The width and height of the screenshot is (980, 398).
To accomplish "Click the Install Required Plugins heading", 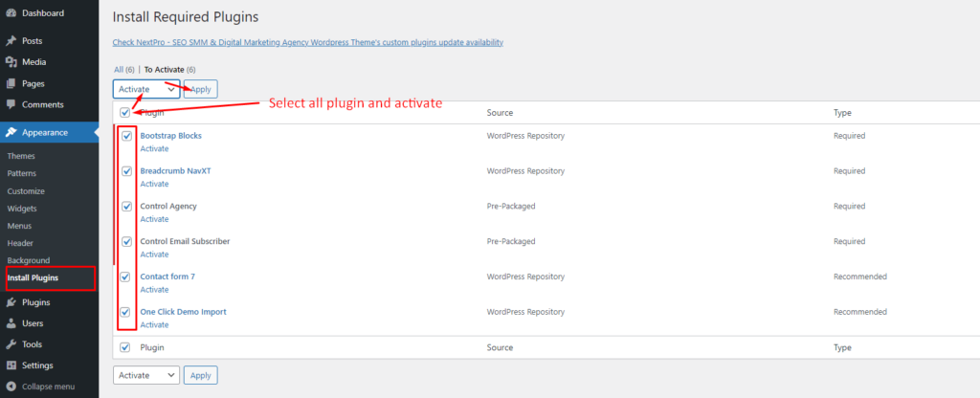I will click(186, 17).
